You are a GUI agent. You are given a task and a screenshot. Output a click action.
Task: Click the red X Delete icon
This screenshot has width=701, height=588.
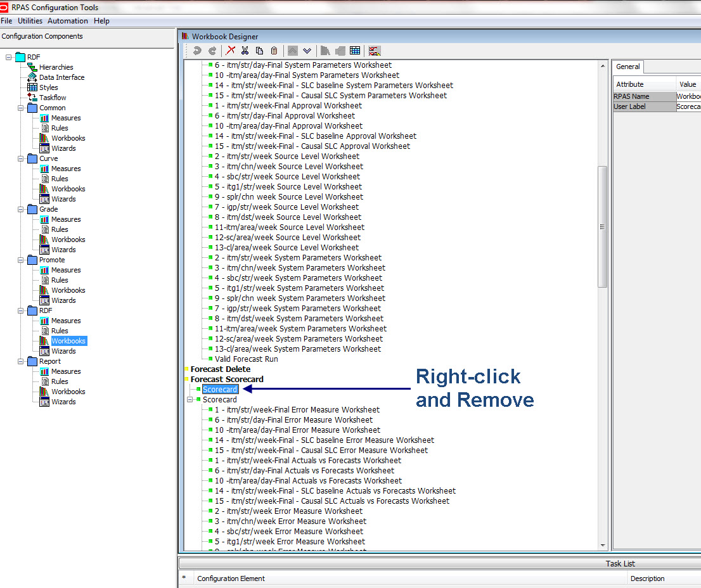click(x=231, y=51)
